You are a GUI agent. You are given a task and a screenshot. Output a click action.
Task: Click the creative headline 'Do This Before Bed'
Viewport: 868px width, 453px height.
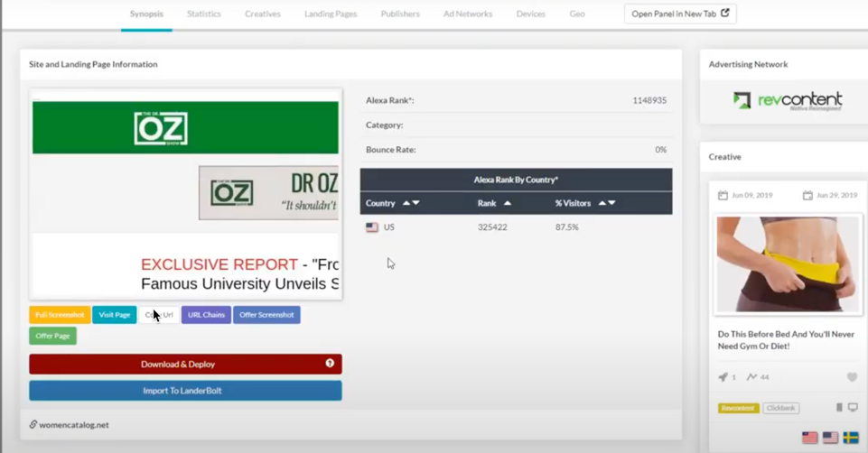786,340
